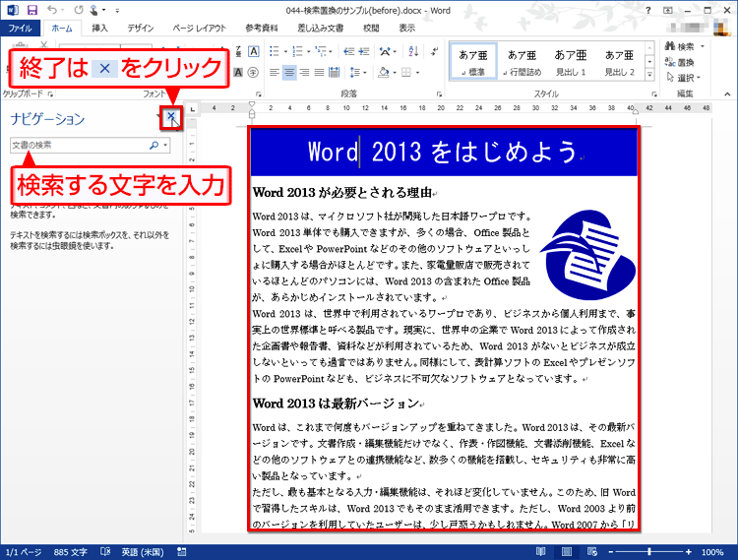The height and width of the screenshot is (560, 738).
Task: Click the bullet list icon
Action: point(274,51)
